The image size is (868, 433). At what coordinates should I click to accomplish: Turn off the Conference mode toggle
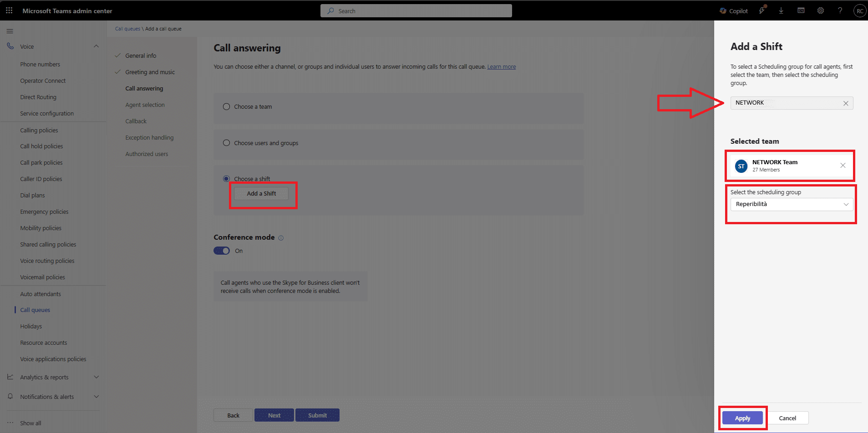(x=222, y=251)
